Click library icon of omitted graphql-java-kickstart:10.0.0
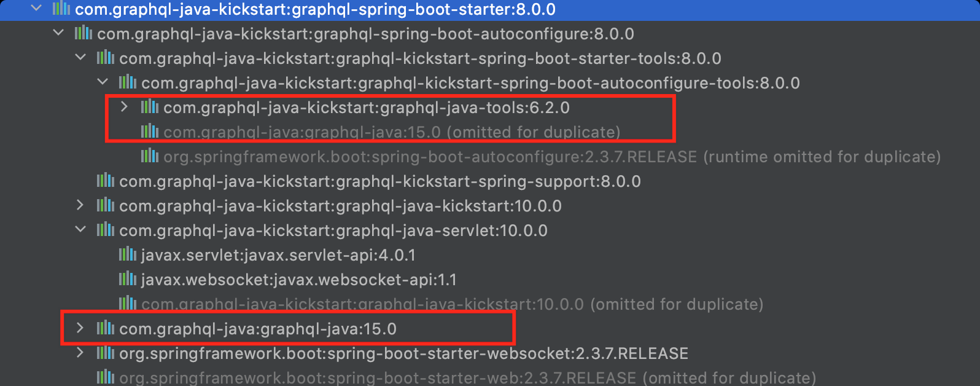The width and height of the screenshot is (980, 386). (128, 304)
